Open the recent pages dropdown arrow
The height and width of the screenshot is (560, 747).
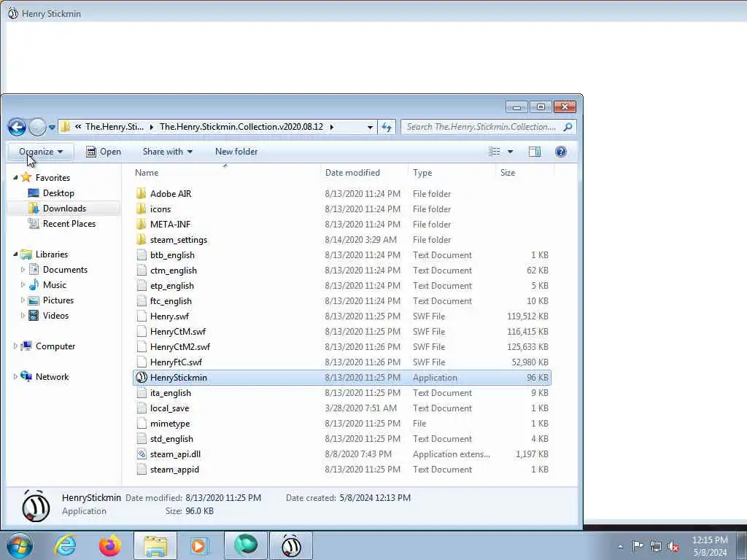click(52, 127)
